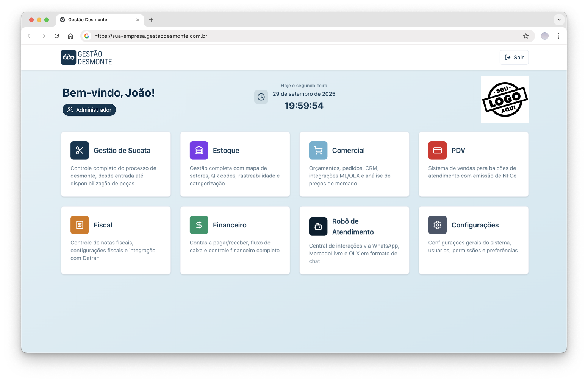The image size is (588, 383).
Task: Open a new browser tab
Action: click(x=151, y=20)
